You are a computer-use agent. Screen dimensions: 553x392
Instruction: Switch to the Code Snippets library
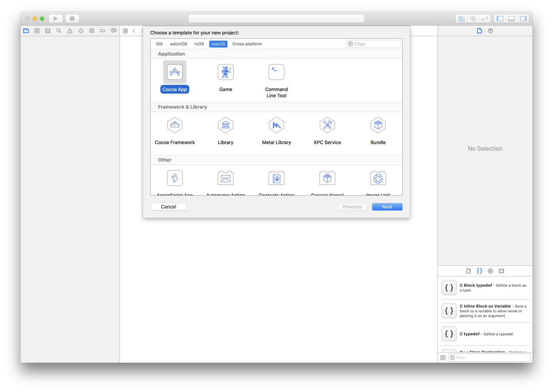click(x=479, y=271)
